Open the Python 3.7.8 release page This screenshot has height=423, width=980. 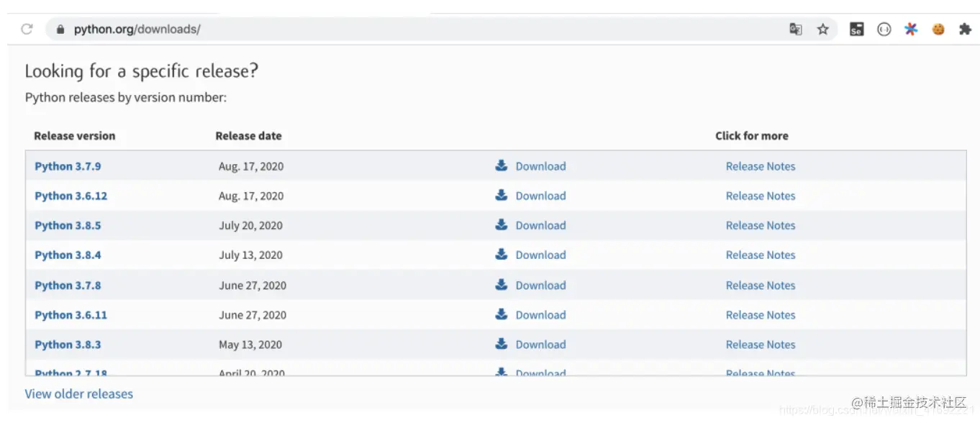pyautogui.click(x=68, y=286)
